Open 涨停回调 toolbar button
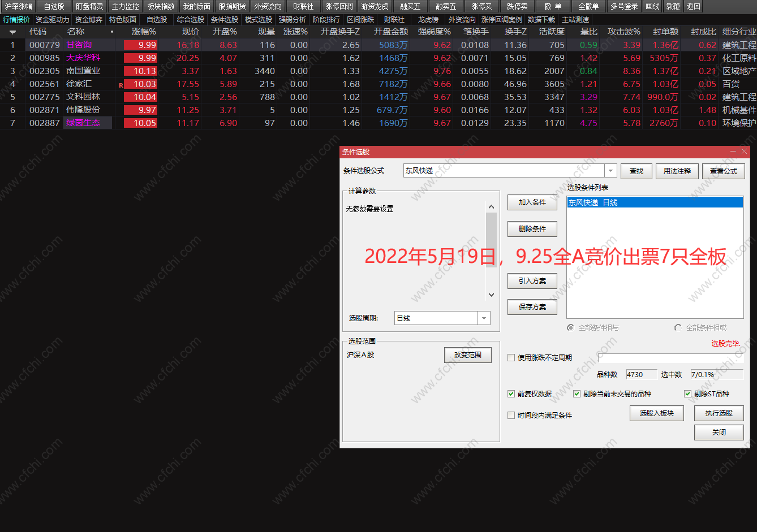 point(339,6)
